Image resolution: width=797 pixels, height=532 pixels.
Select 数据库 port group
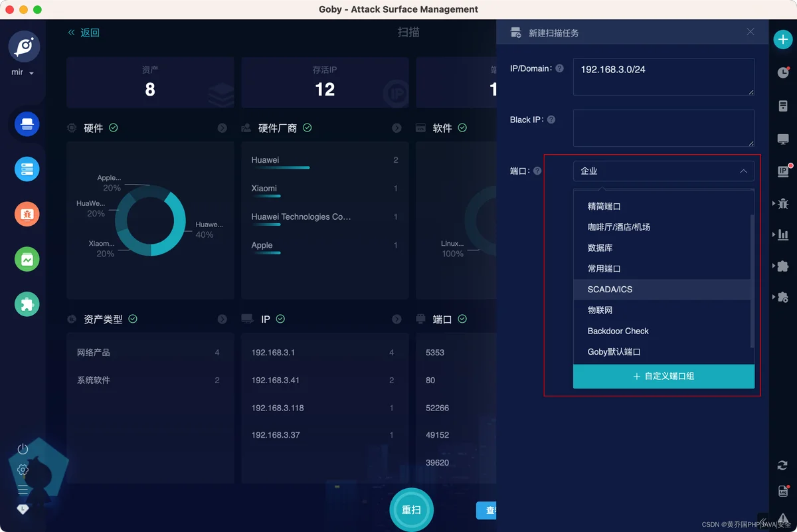click(x=662, y=248)
